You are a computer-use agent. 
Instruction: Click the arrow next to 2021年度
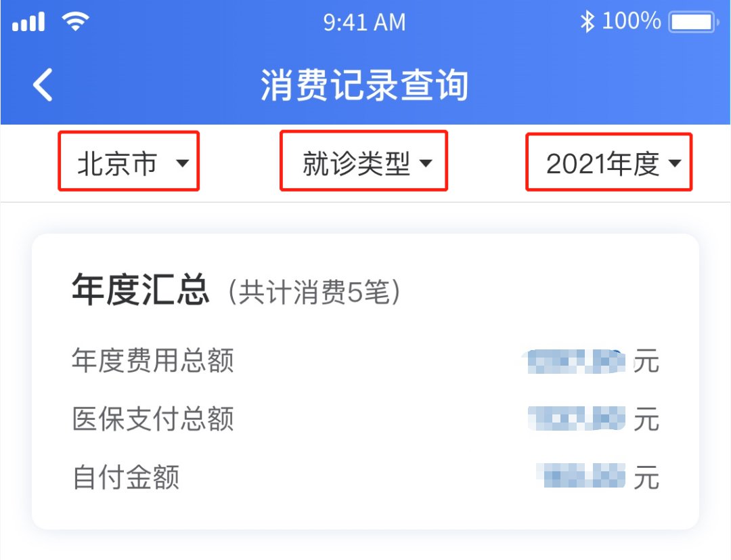(x=674, y=163)
